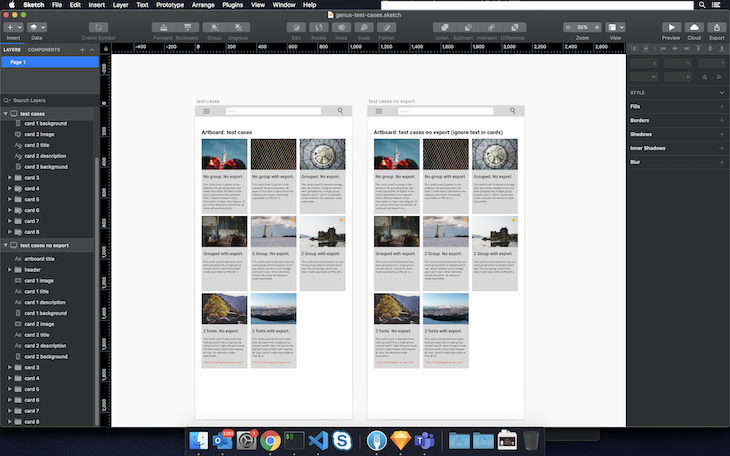Add a new Fills entry

[722, 106]
